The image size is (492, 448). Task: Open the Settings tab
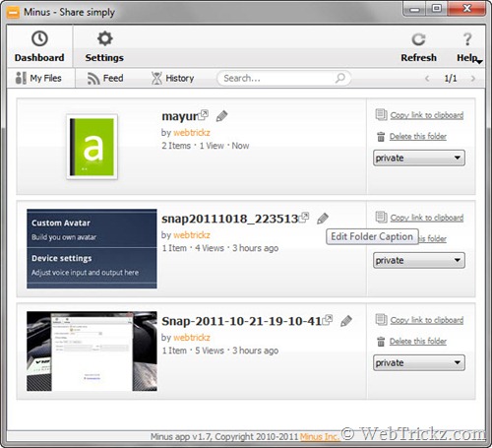click(104, 46)
